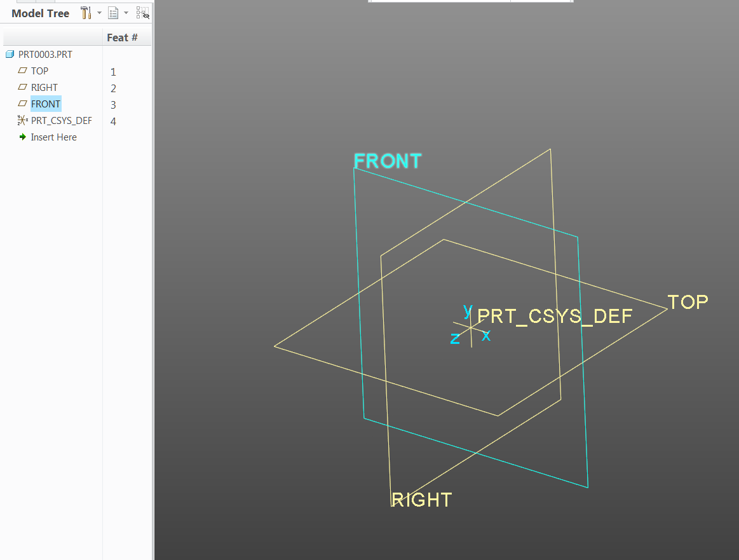Expand the settings dropdown arrow beside hammer

click(x=100, y=13)
